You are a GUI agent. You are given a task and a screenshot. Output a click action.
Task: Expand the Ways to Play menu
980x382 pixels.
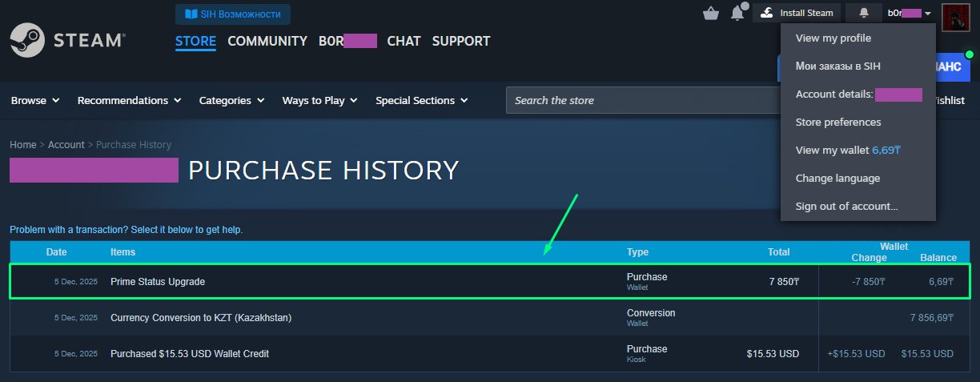click(319, 100)
